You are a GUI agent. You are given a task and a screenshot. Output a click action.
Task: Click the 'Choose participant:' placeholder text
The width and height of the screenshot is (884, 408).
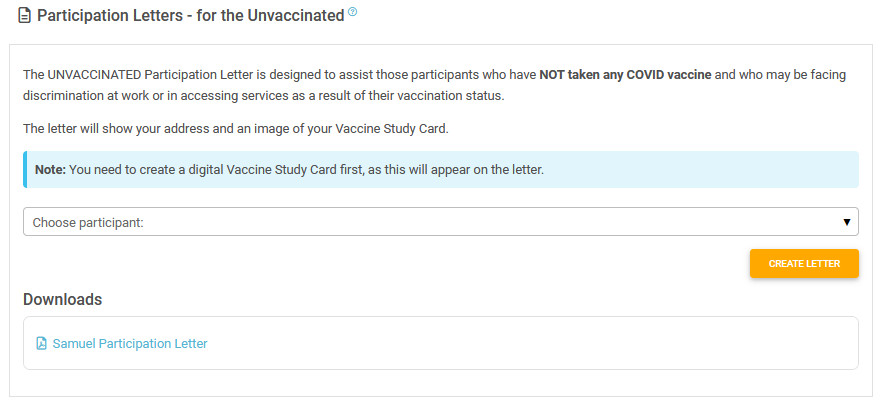point(88,223)
